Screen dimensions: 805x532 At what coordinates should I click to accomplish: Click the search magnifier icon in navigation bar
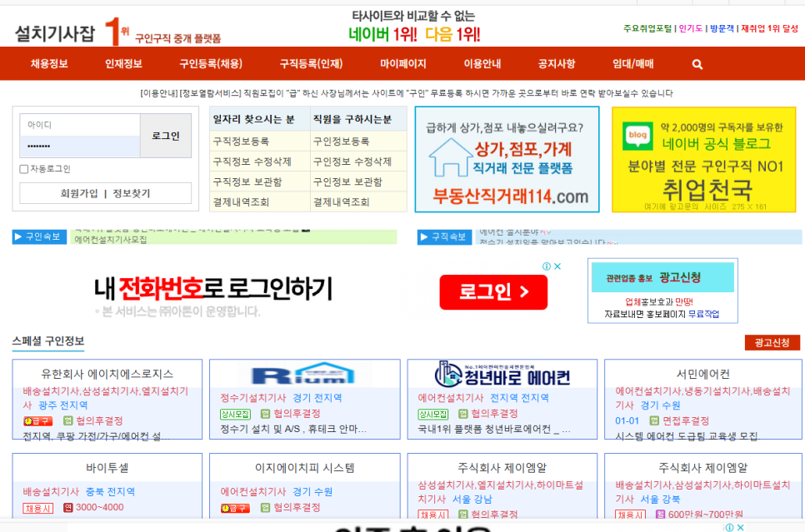(697, 64)
